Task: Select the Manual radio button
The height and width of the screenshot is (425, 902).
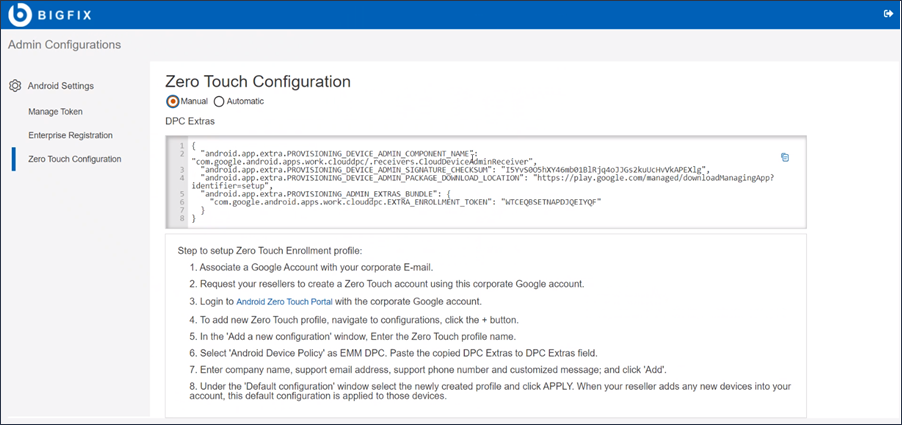Action: (x=172, y=101)
